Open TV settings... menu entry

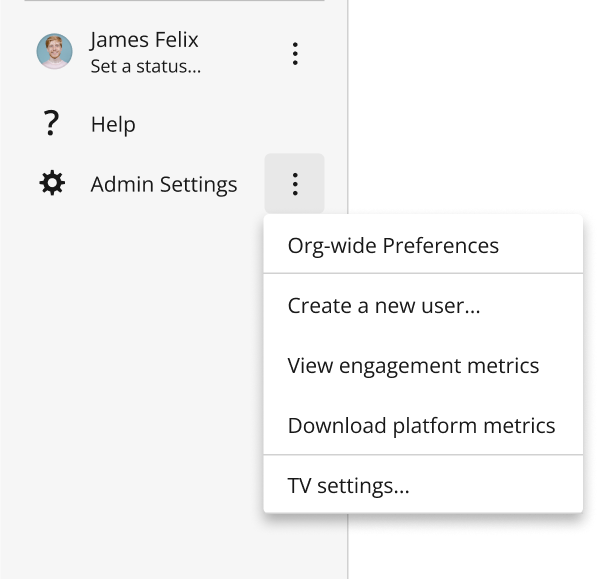point(423,486)
